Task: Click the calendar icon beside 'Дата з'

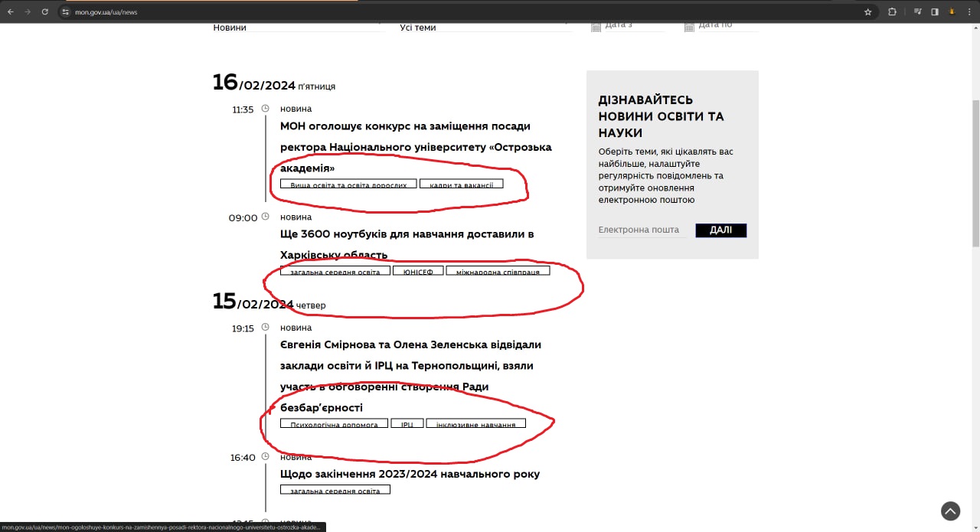Action: [596, 27]
